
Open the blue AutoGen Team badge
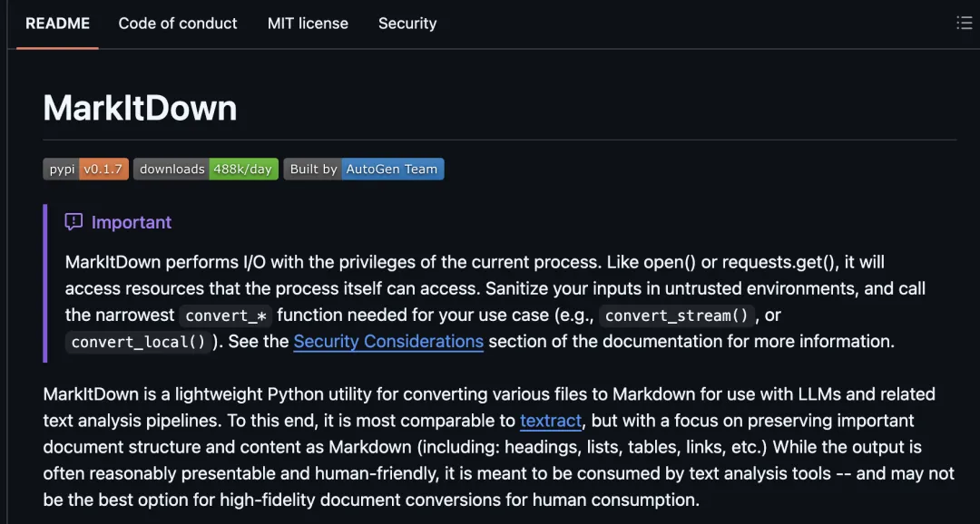pyautogui.click(x=393, y=170)
